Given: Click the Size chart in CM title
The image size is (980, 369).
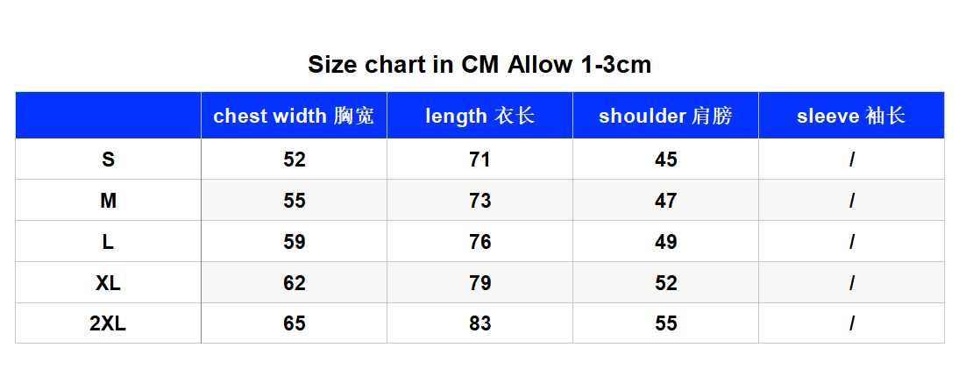Looking at the screenshot, I should click(x=479, y=64).
